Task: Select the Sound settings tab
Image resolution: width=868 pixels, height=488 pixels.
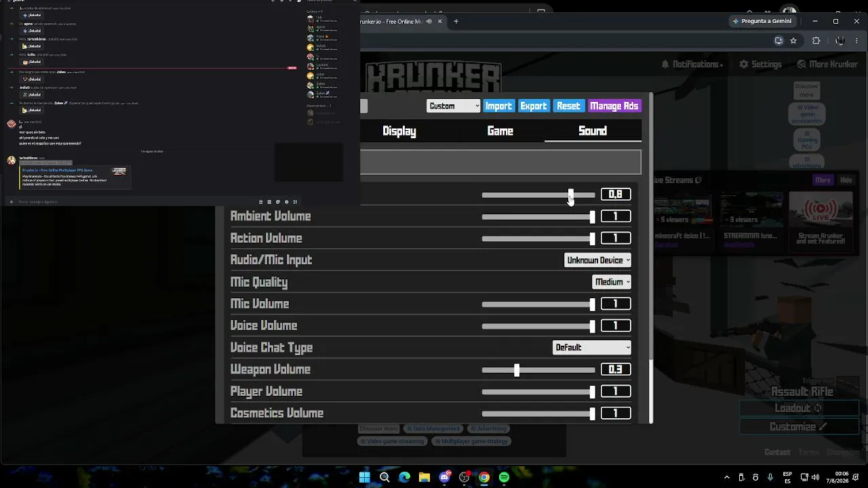Action: (593, 131)
